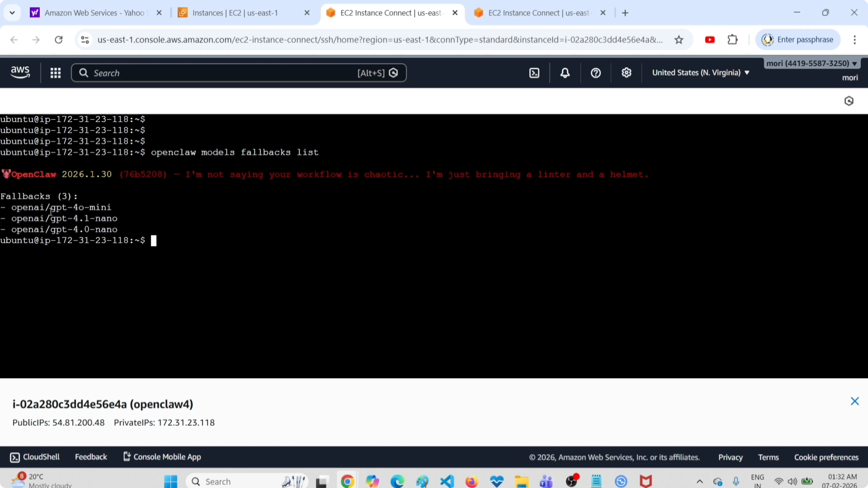Viewport: 868px width, 488px height.
Task: Open the notifications bell
Action: (565, 73)
